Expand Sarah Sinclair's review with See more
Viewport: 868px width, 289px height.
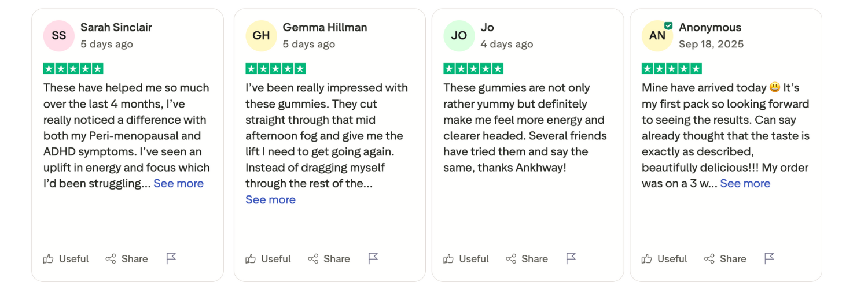coord(178,184)
